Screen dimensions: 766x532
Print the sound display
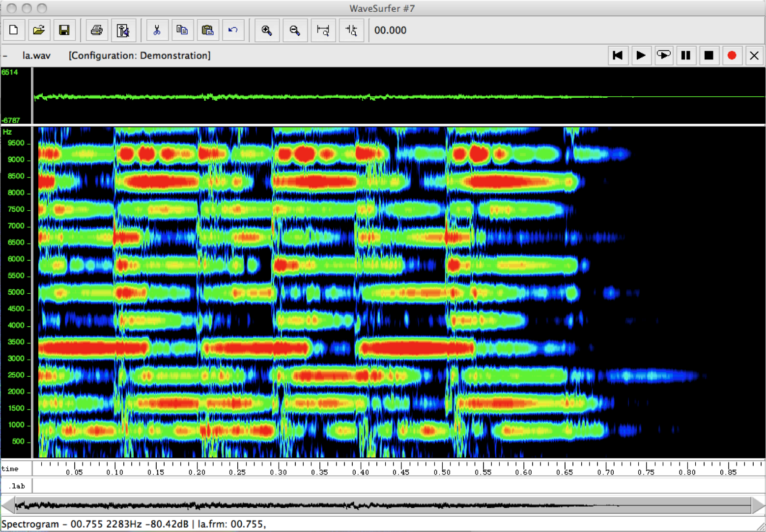coord(97,30)
